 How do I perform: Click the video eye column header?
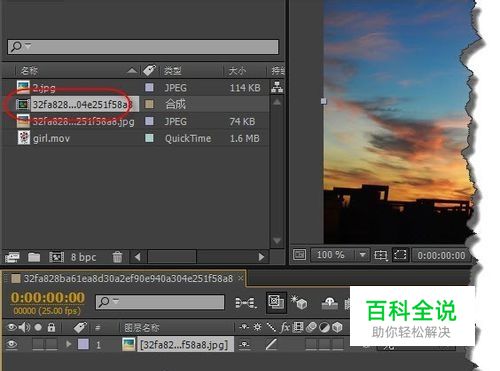point(12,327)
